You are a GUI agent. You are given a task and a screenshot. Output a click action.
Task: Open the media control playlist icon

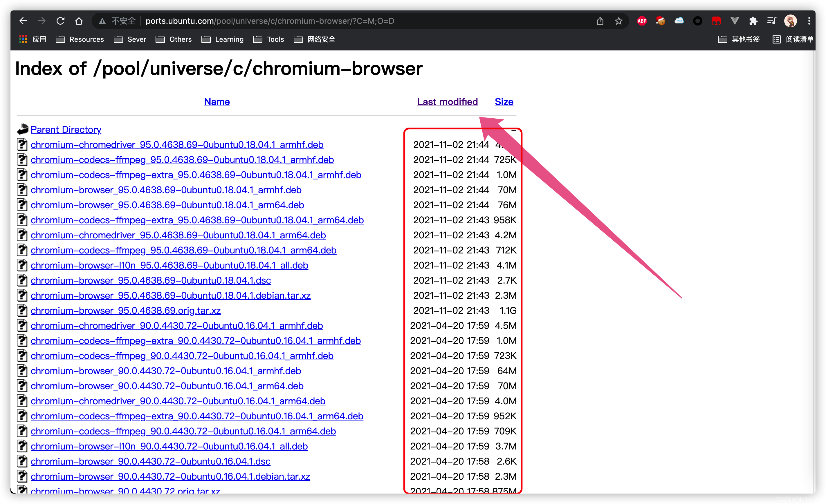point(772,21)
